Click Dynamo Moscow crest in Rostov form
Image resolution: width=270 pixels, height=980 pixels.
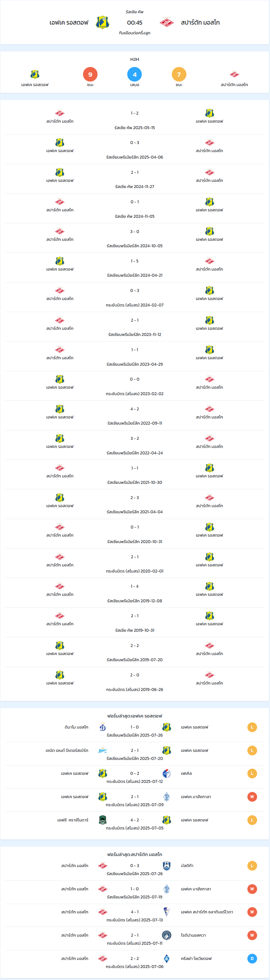click(x=102, y=727)
